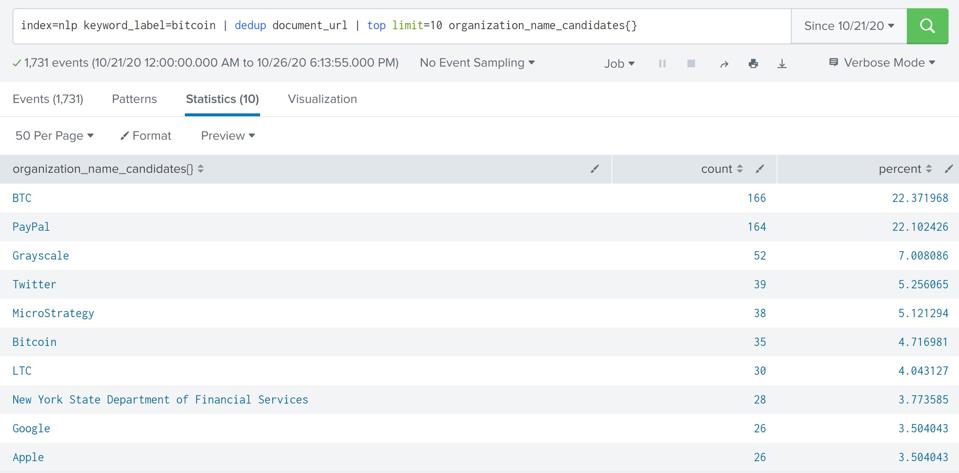
Task: Click the MicroStrategy organization link
Action: point(53,313)
